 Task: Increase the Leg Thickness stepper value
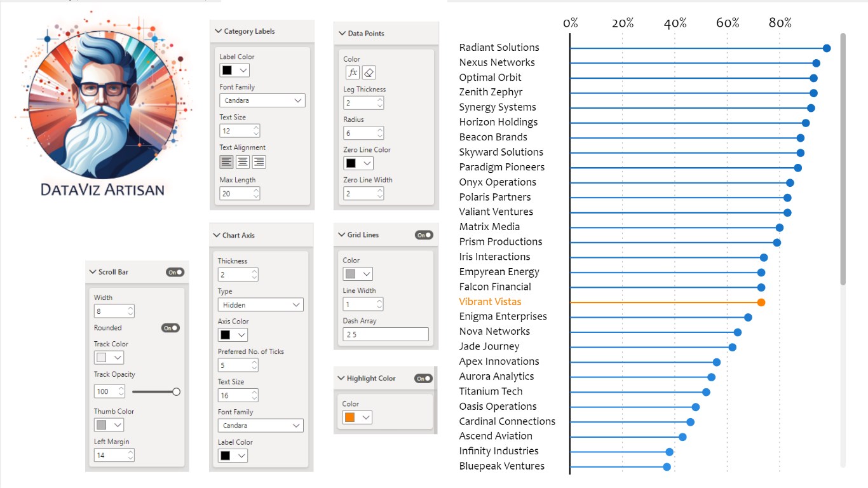point(380,100)
